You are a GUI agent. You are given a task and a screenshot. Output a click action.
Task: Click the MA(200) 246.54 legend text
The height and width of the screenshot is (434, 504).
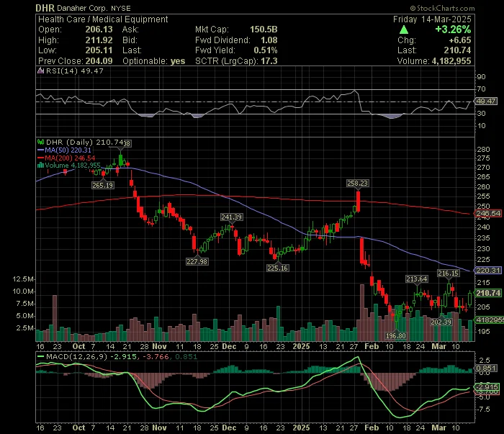tap(70, 158)
